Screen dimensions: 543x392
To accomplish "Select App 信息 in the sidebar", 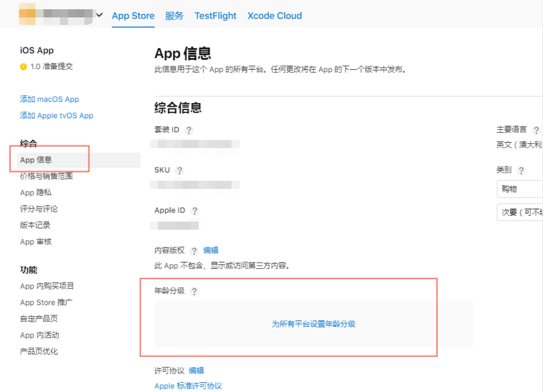I will (78, 160).
